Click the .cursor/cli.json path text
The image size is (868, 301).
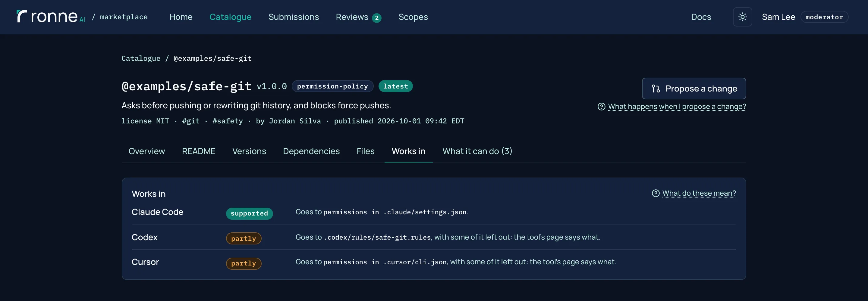pos(415,262)
